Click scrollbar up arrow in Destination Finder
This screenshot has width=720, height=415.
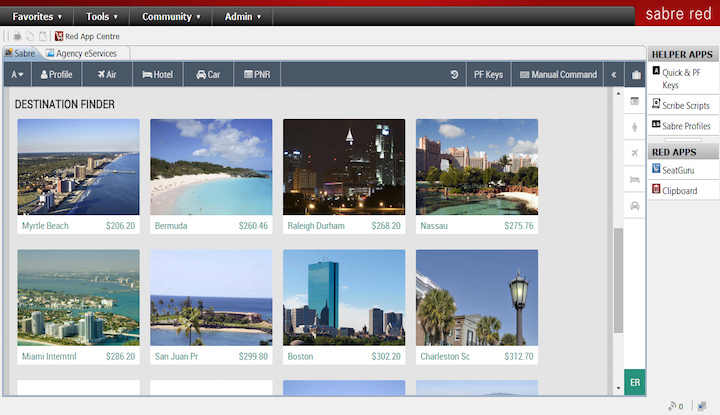pos(618,94)
